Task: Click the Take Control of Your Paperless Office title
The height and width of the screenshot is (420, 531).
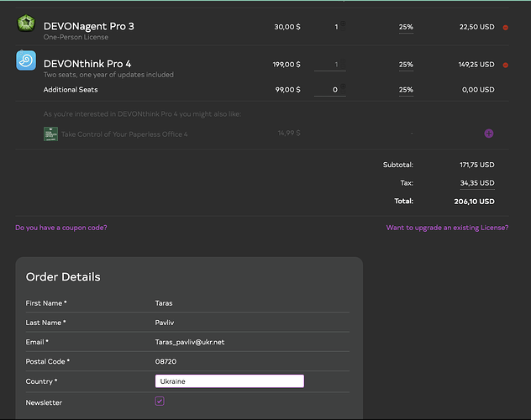Action: tap(124, 134)
